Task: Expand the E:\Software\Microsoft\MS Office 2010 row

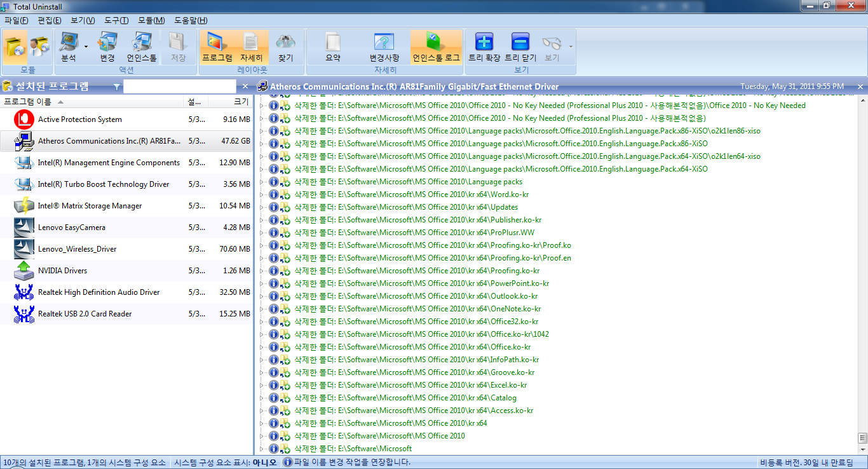Action: point(261,436)
